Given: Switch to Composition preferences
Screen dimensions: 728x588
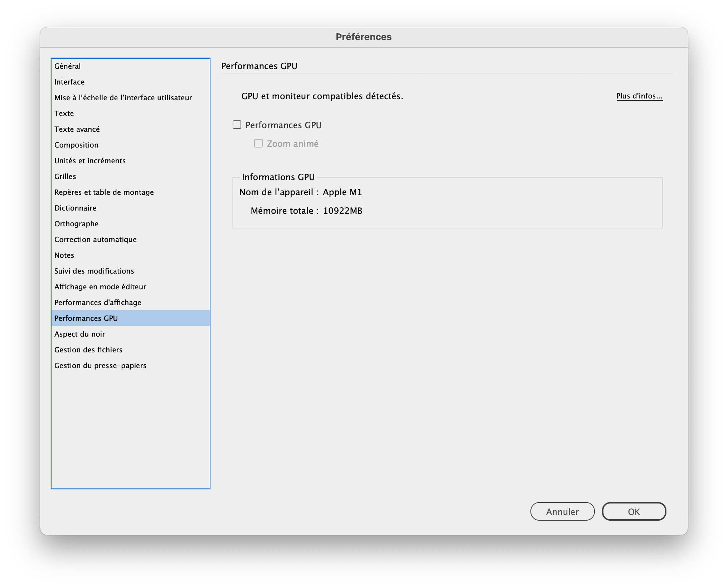Looking at the screenshot, I should tap(76, 145).
